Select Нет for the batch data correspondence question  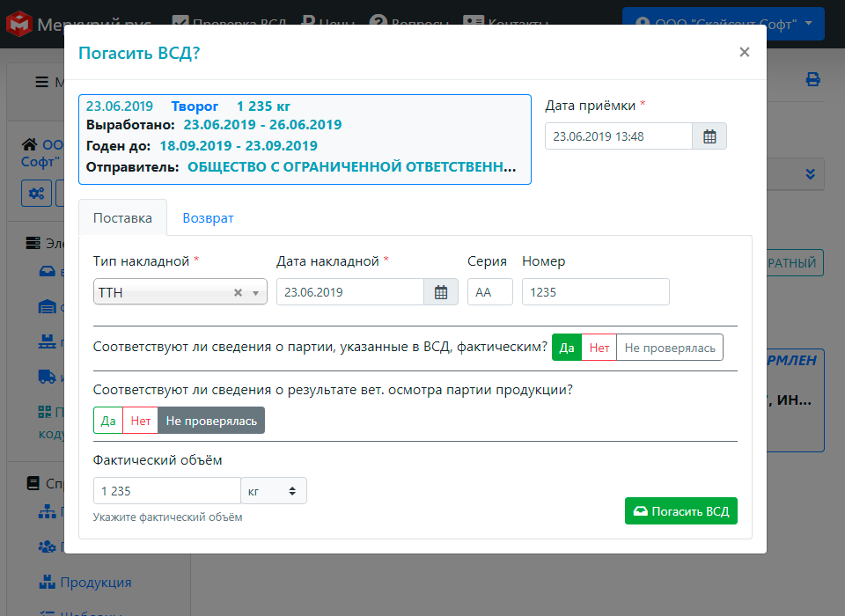(x=599, y=347)
